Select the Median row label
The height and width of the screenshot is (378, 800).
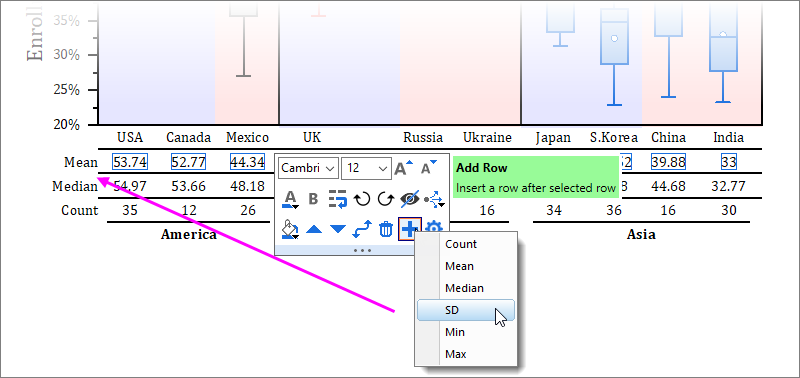[75, 186]
